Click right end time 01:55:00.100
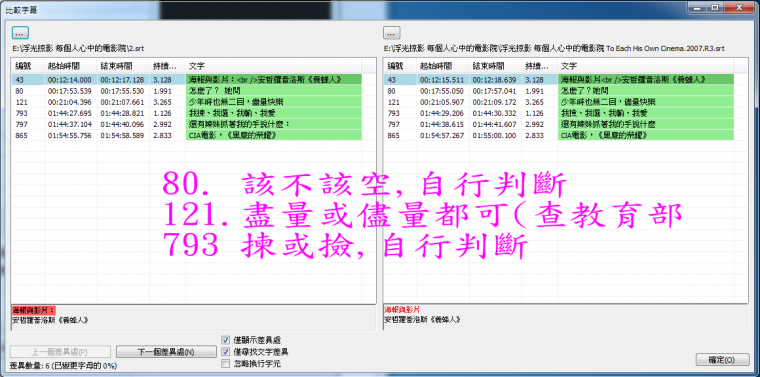Screen dimensions: 760x377 (x=494, y=135)
